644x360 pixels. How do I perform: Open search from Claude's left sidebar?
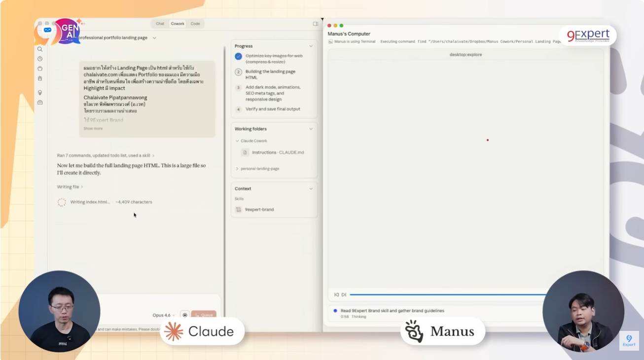click(x=40, y=49)
